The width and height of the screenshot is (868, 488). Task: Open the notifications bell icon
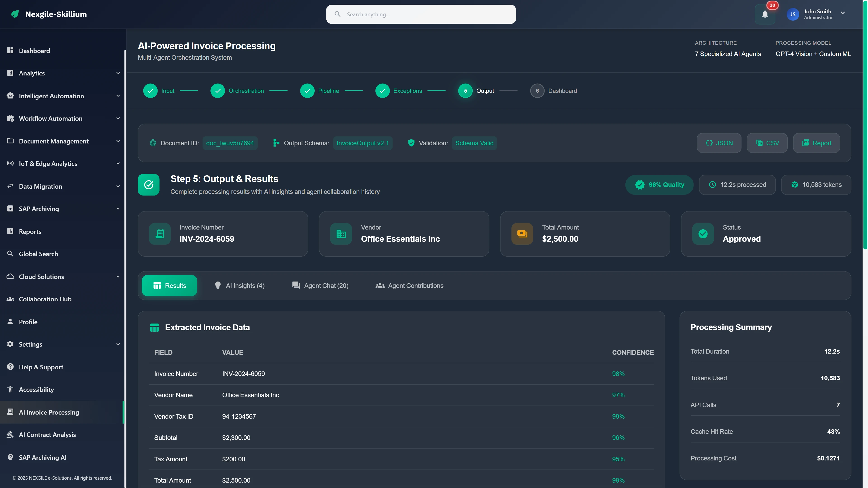click(x=765, y=14)
